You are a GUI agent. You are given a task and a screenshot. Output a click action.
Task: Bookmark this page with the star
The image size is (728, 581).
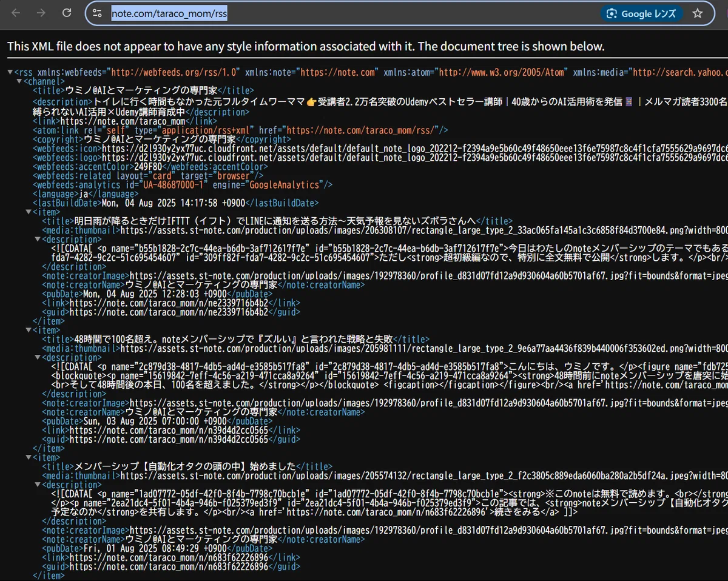[x=698, y=13]
